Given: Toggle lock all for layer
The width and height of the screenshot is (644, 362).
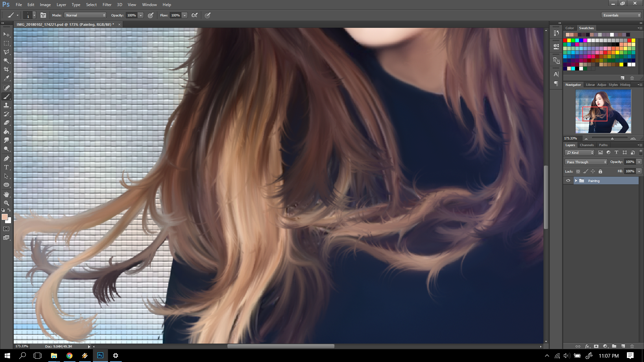Looking at the screenshot, I should click(x=600, y=171).
